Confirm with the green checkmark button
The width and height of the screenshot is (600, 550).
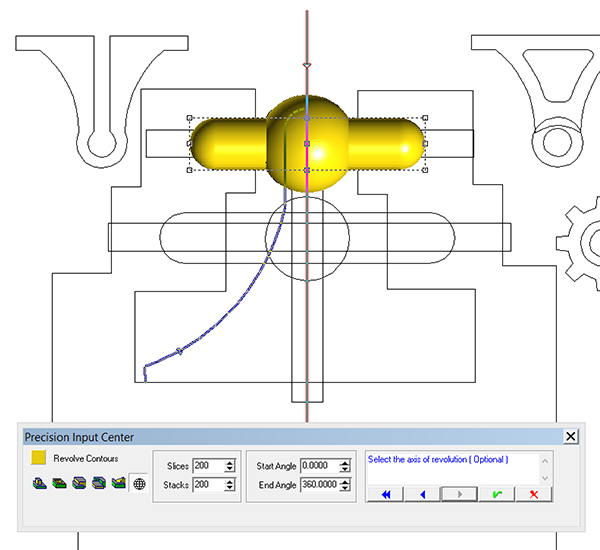click(x=497, y=495)
